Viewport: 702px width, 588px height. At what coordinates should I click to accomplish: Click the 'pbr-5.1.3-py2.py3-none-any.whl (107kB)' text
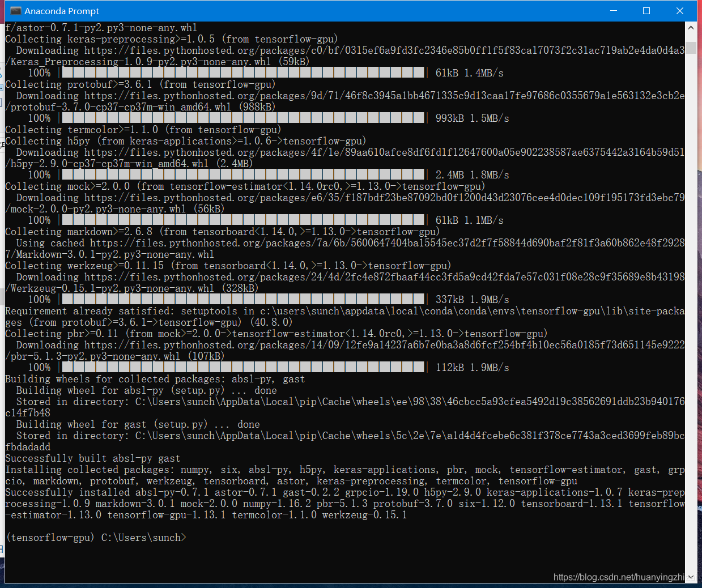[117, 356]
